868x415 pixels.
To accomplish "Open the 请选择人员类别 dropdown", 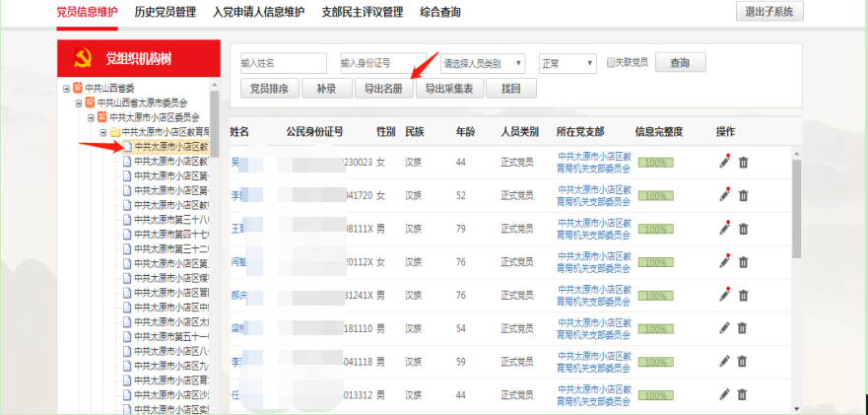I will [x=482, y=63].
